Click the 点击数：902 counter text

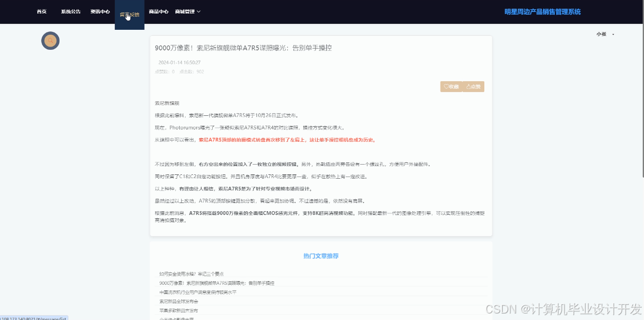click(x=192, y=71)
